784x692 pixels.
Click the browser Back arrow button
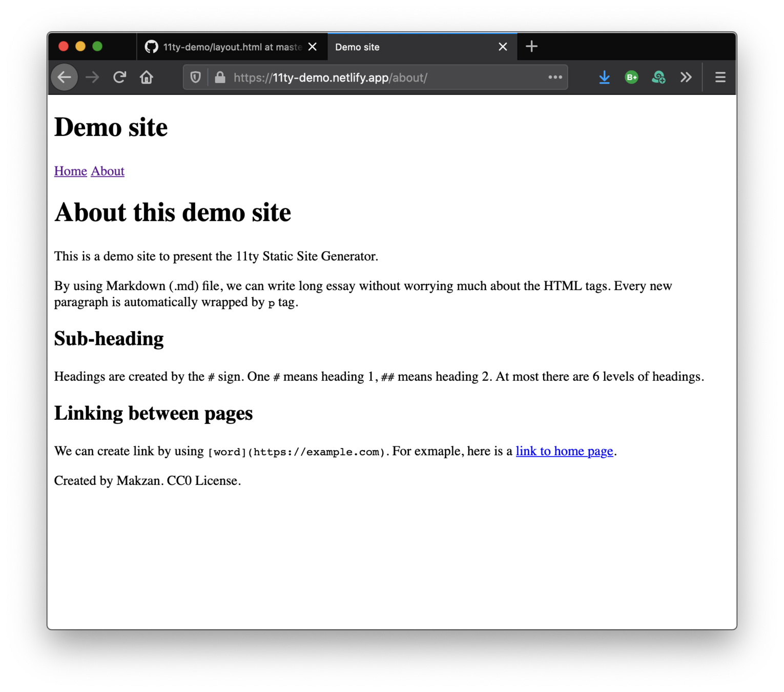point(65,77)
